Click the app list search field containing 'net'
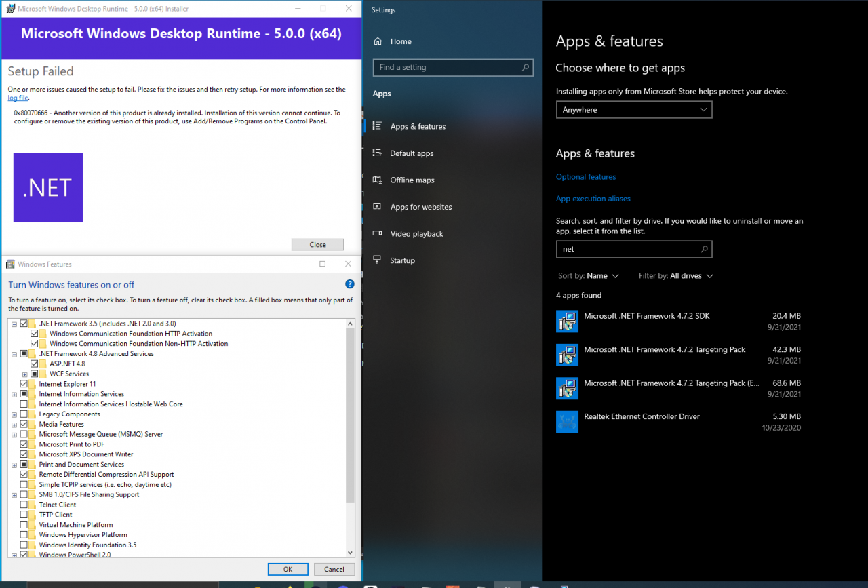 [x=634, y=249]
